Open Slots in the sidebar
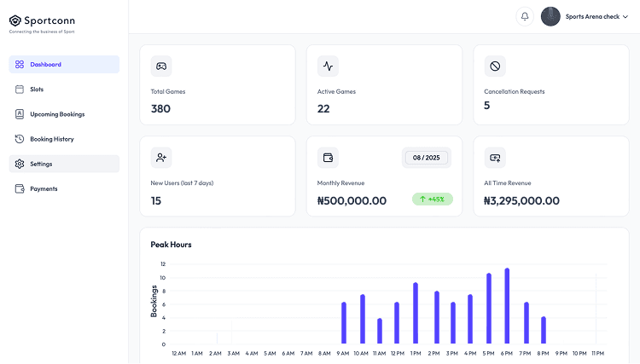640x364 pixels. [x=64, y=90]
